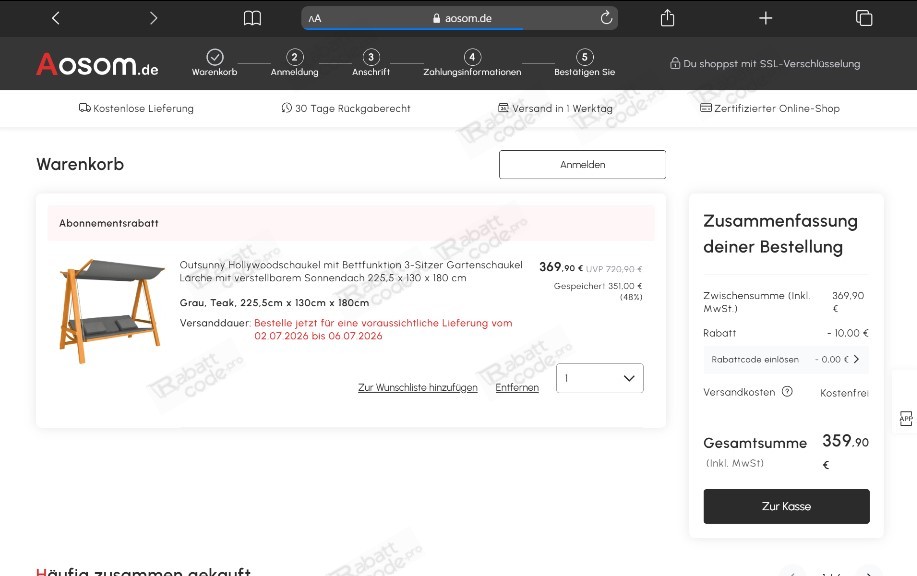Image resolution: width=917 pixels, height=576 pixels.
Task: Click the 30 Tage Rückgaberecht icon
Action: pos(287,108)
